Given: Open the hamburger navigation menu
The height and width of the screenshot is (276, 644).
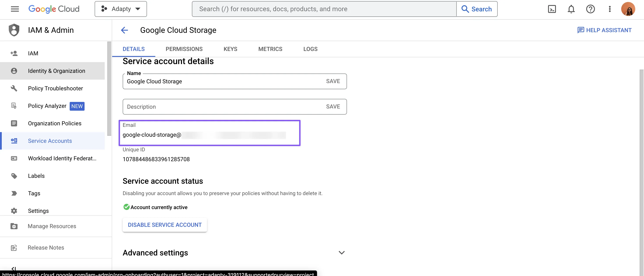Looking at the screenshot, I should pos(15,9).
